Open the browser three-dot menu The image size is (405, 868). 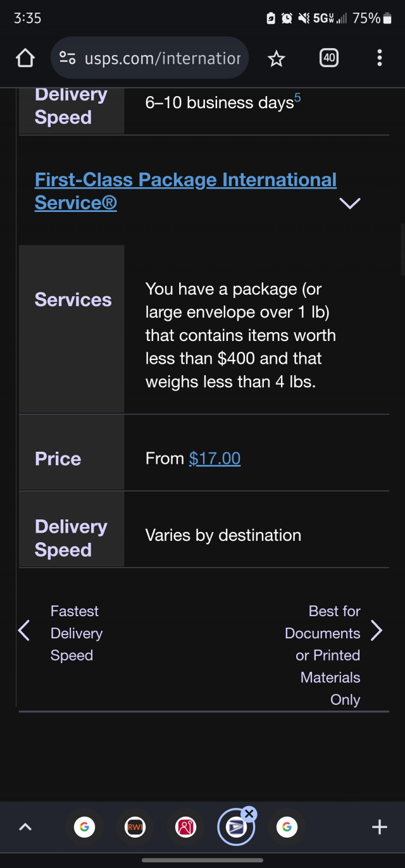pos(379,59)
